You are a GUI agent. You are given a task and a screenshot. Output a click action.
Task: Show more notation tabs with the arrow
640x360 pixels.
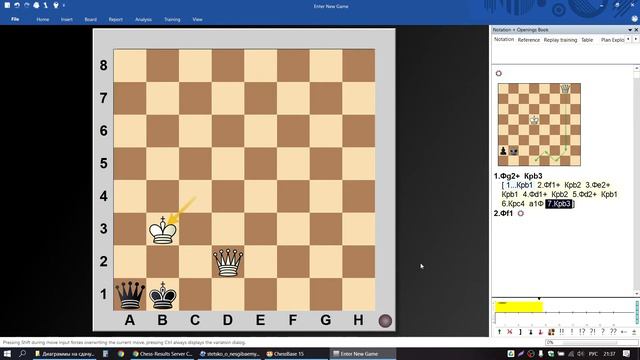[x=636, y=39]
